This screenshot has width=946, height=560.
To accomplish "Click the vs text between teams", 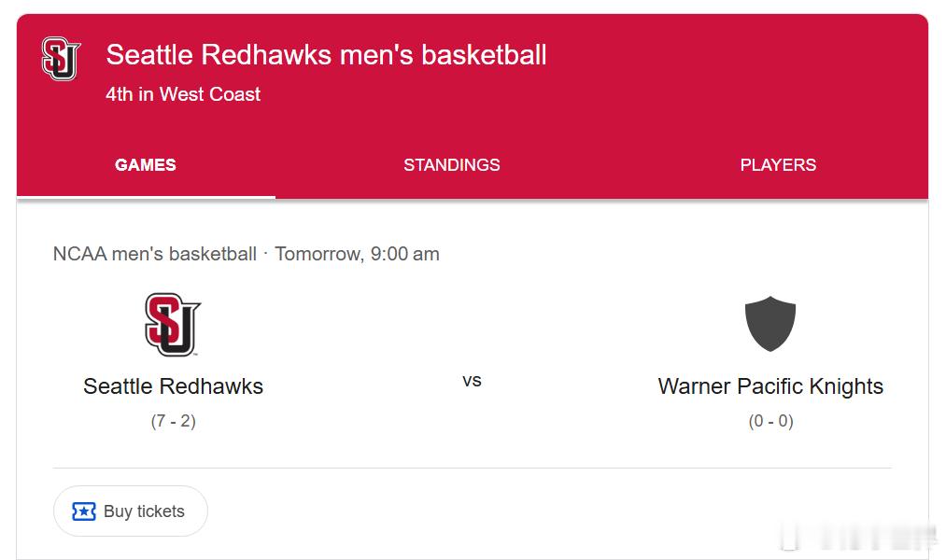I will coord(472,381).
